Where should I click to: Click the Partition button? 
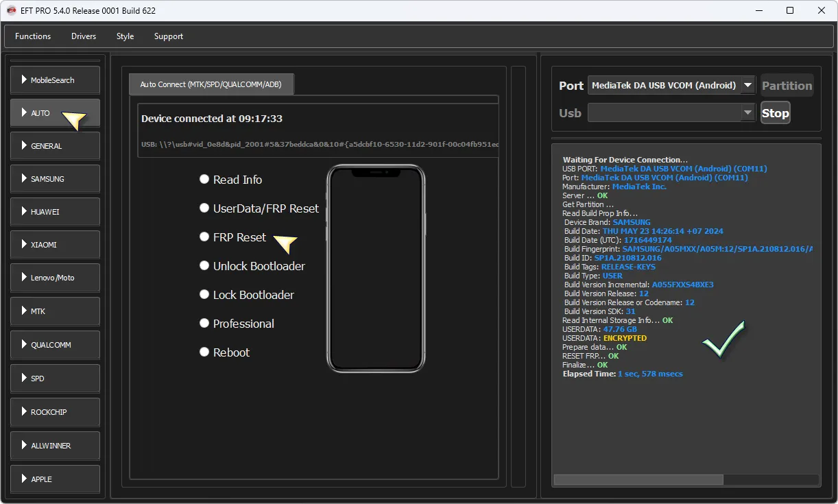tap(787, 86)
